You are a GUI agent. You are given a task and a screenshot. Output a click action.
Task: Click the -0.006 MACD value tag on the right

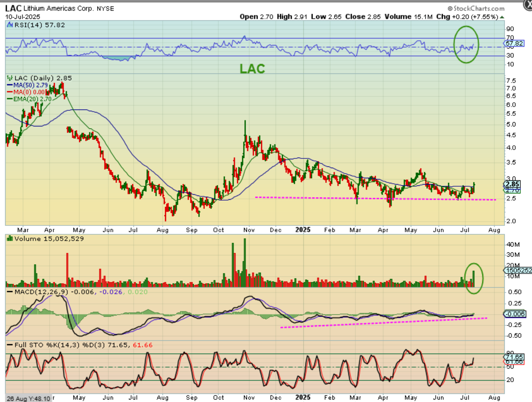516,314
